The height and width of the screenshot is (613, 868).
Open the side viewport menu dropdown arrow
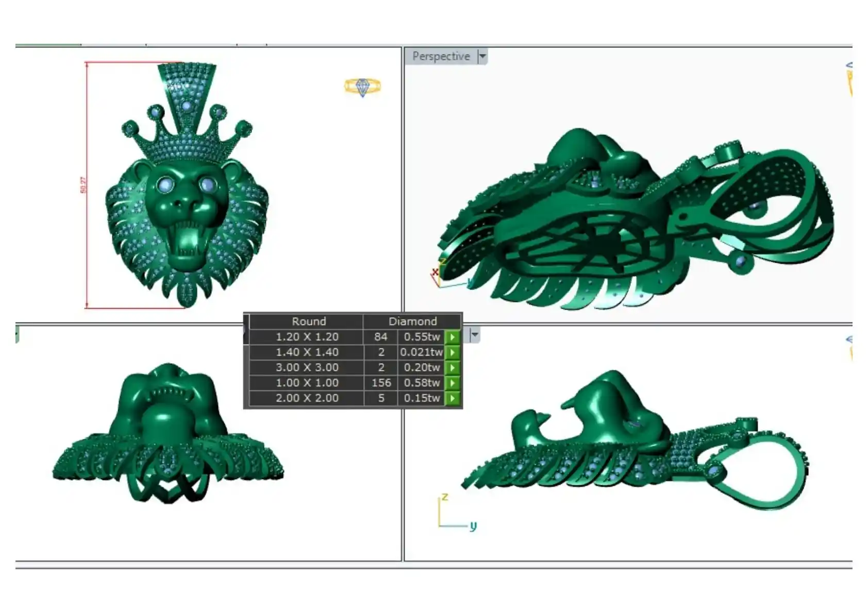pos(475,335)
